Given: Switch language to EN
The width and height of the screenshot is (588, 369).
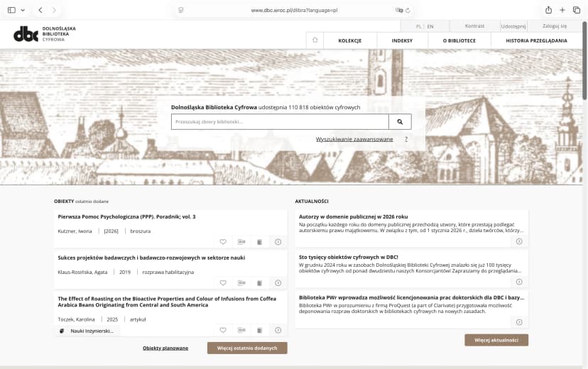Looking at the screenshot, I should point(430,26).
